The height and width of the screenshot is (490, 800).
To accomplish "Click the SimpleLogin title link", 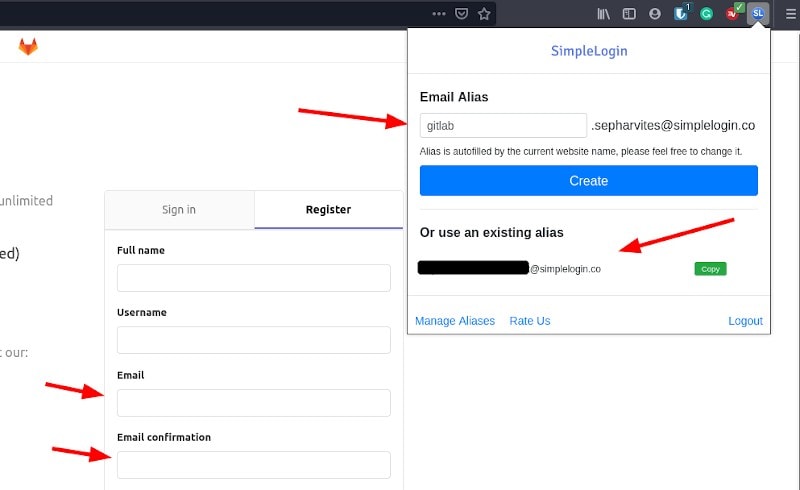I will pos(589,51).
